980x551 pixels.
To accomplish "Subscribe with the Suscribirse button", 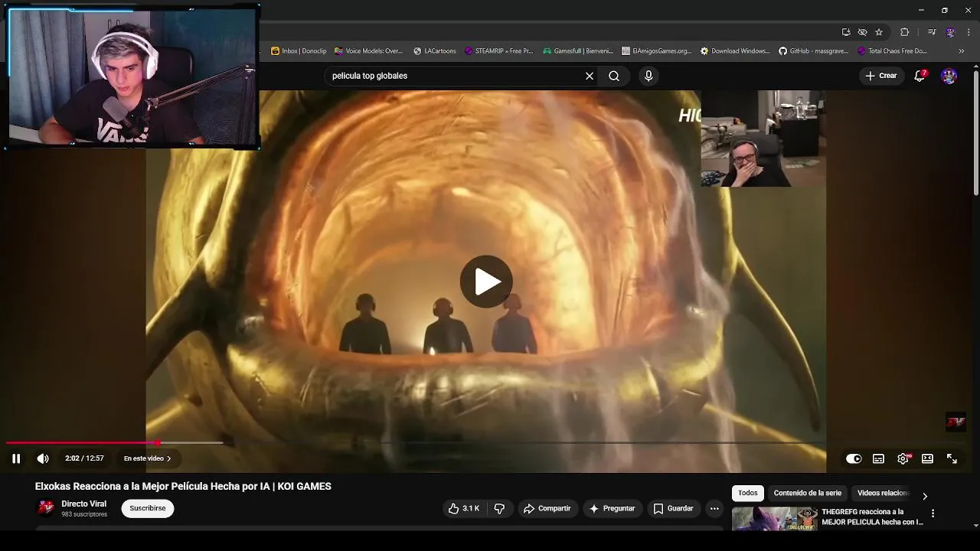I will (x=148, y=508).
